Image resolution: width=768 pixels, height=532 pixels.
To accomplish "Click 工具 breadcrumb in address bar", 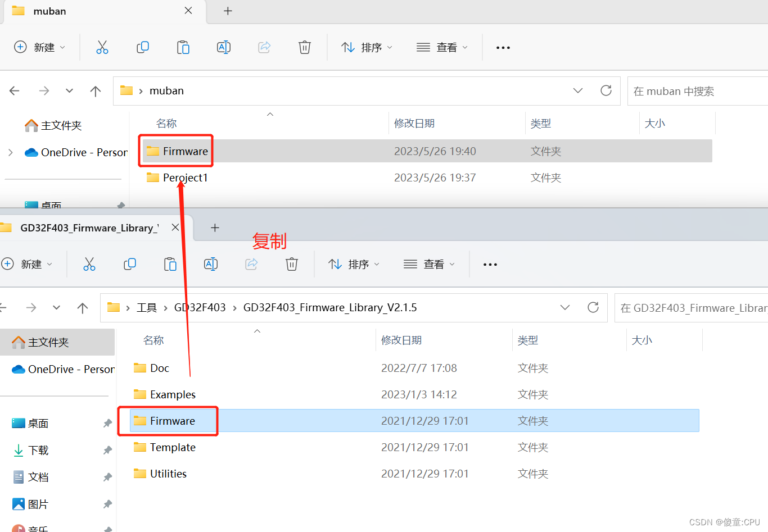I will [x=147, y=307].
